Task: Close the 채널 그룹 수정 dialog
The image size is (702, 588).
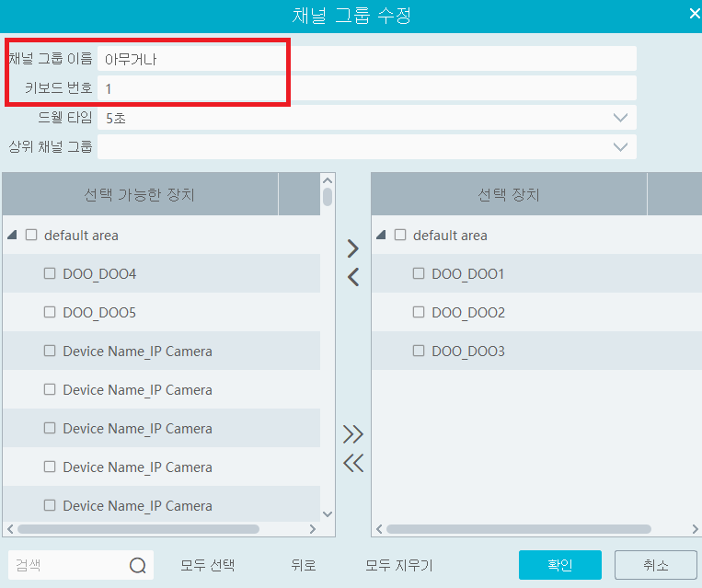Action: pos(694,13)
